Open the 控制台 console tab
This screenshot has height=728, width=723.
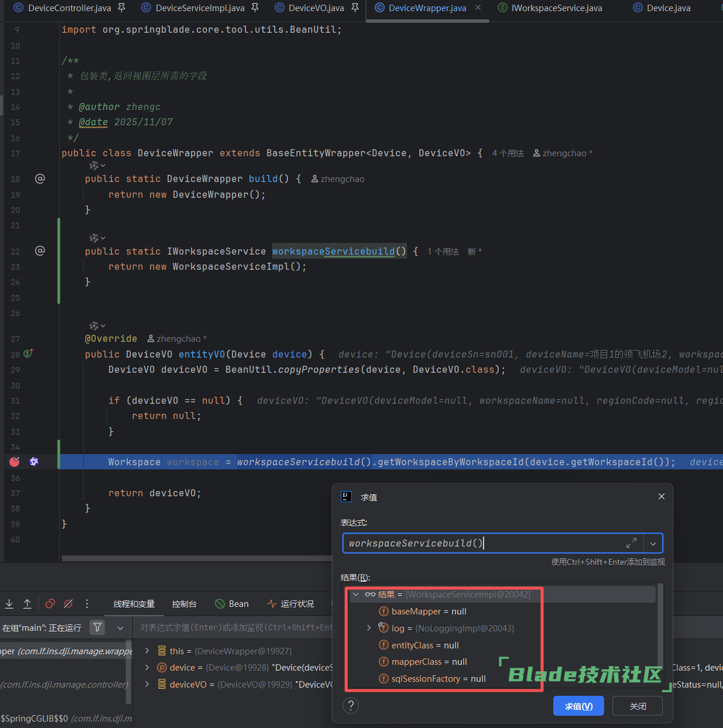184,604
